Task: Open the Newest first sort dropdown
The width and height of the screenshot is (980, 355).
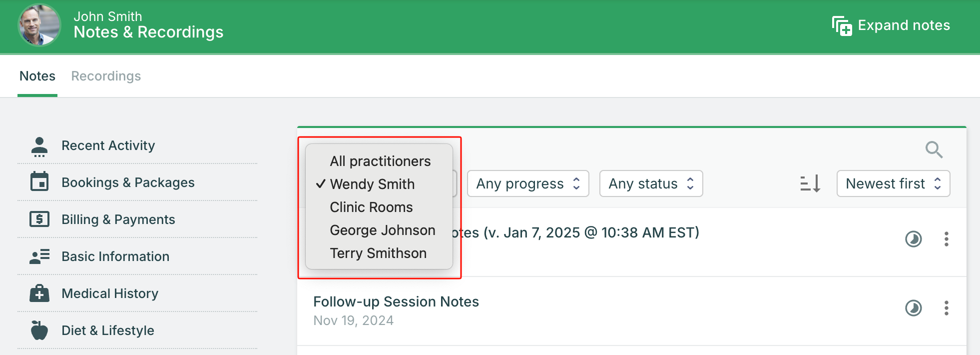Action: [x=893, y=183]
